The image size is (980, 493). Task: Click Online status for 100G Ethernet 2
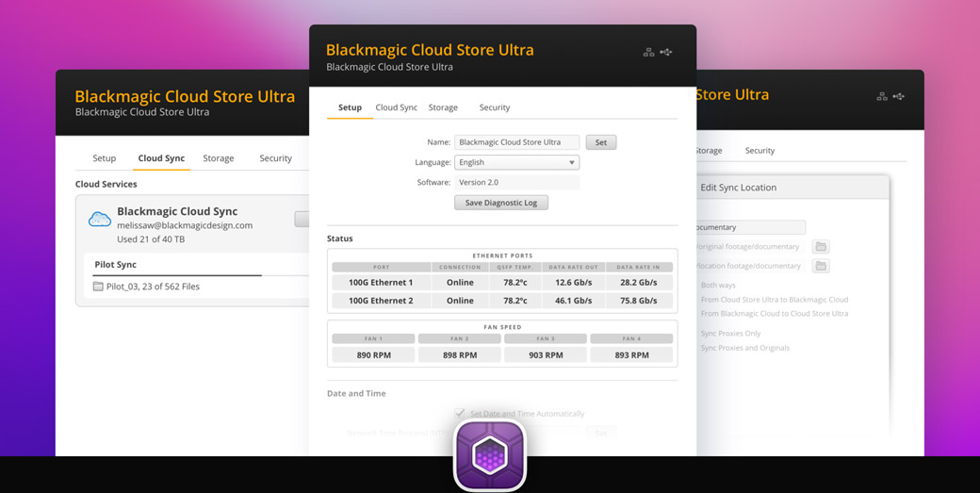(x=460, y=301)
